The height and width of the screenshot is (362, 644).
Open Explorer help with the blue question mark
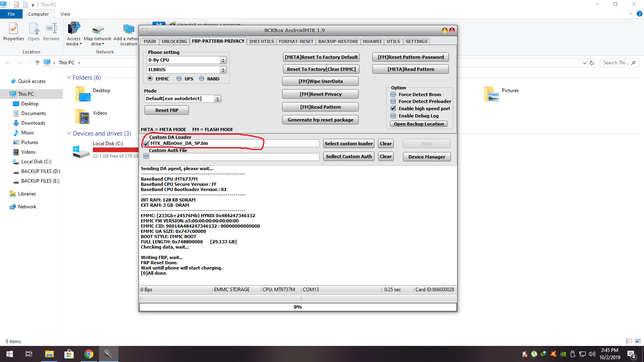point(640,14)
